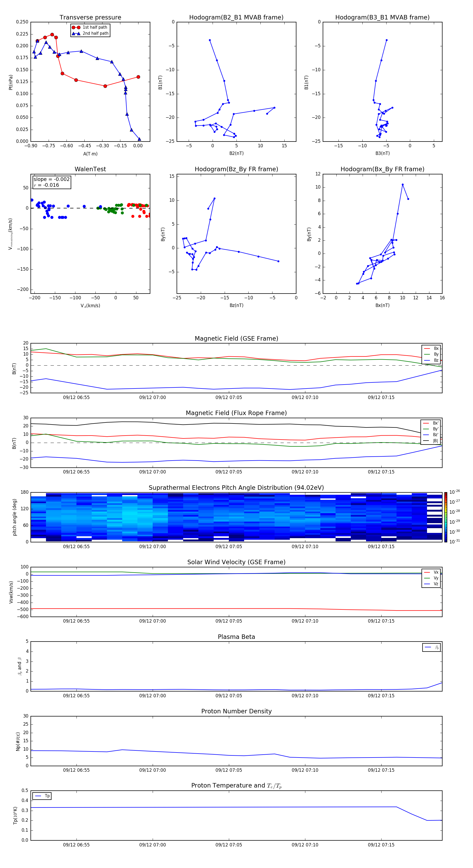The width and height of the screenshot is (473, 868).
Task: Click 'Hodogram(Bz_By FR frame)' title
Action: pyautogui.click(x=236, y=169)
